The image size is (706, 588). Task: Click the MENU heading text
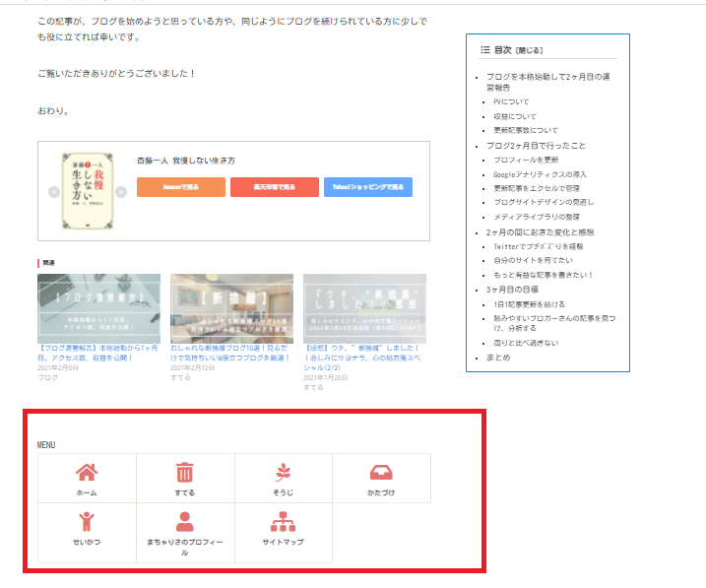[x=46, y=445]
